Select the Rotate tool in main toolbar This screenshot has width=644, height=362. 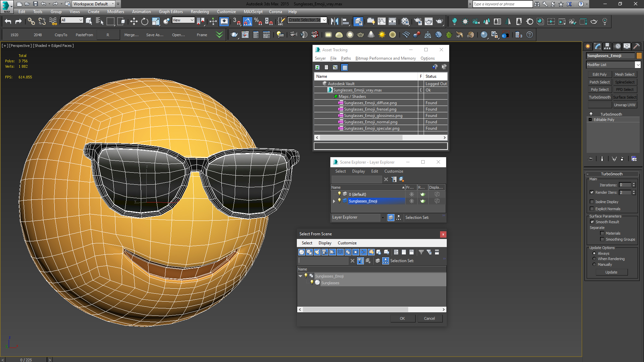click(145, 21)
